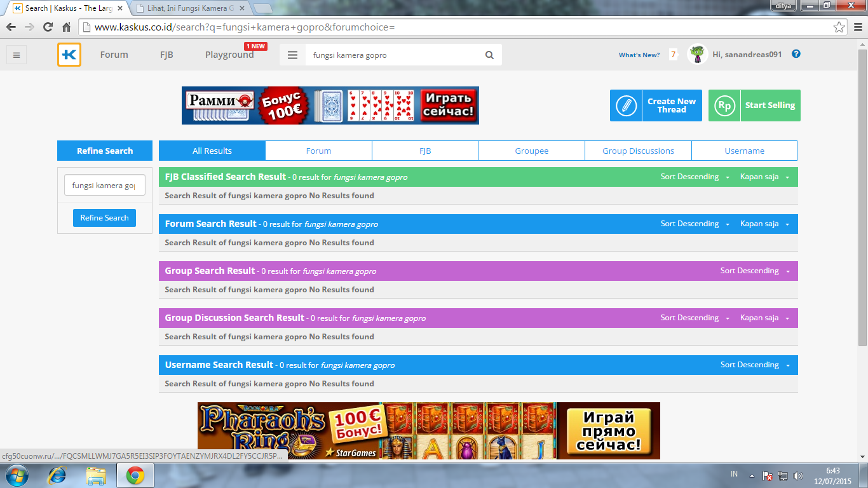This screenshot has width=868, height=488.
Task: Open the browser home icon
Action: 66,27
